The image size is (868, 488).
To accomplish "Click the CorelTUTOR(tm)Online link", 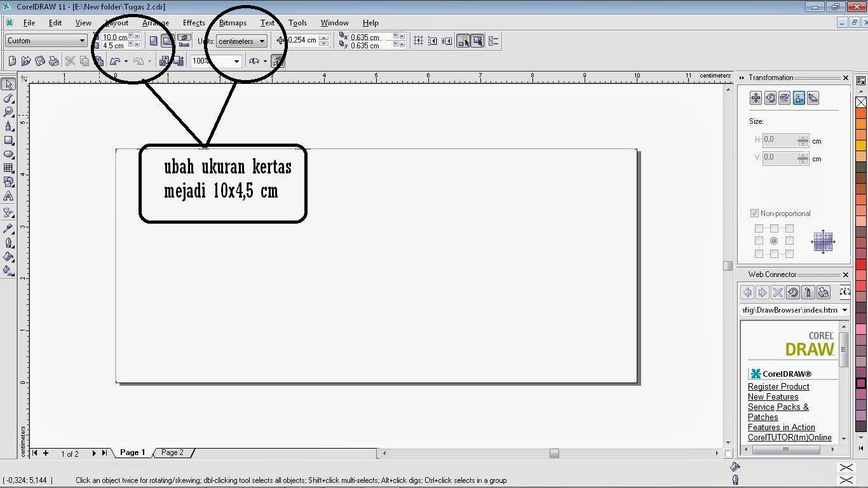I will [x=789, y=437].
